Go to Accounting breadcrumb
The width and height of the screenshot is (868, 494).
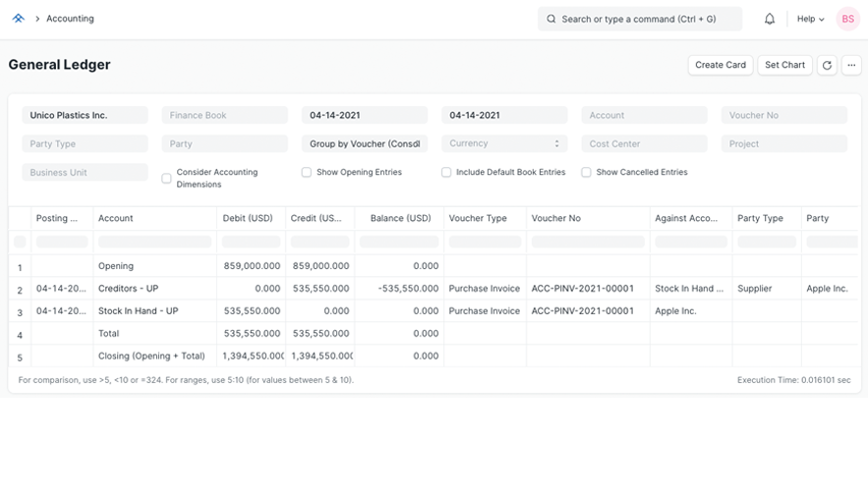[70, 19]
